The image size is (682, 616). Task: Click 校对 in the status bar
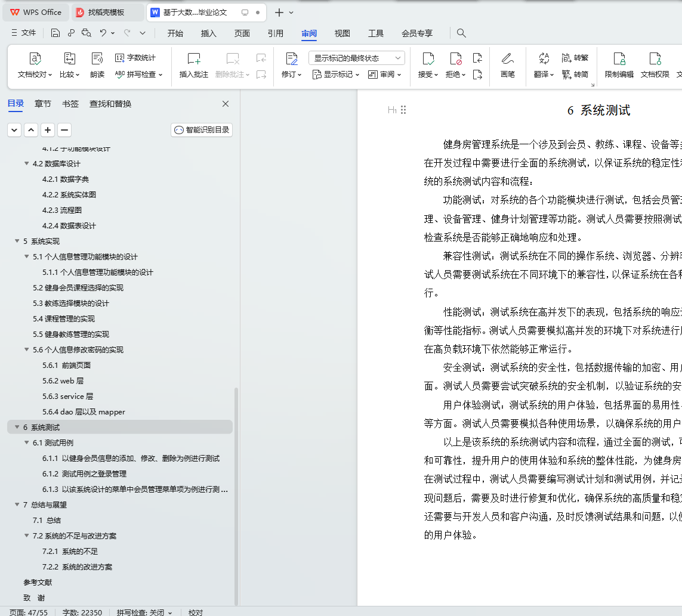(196, 612)
